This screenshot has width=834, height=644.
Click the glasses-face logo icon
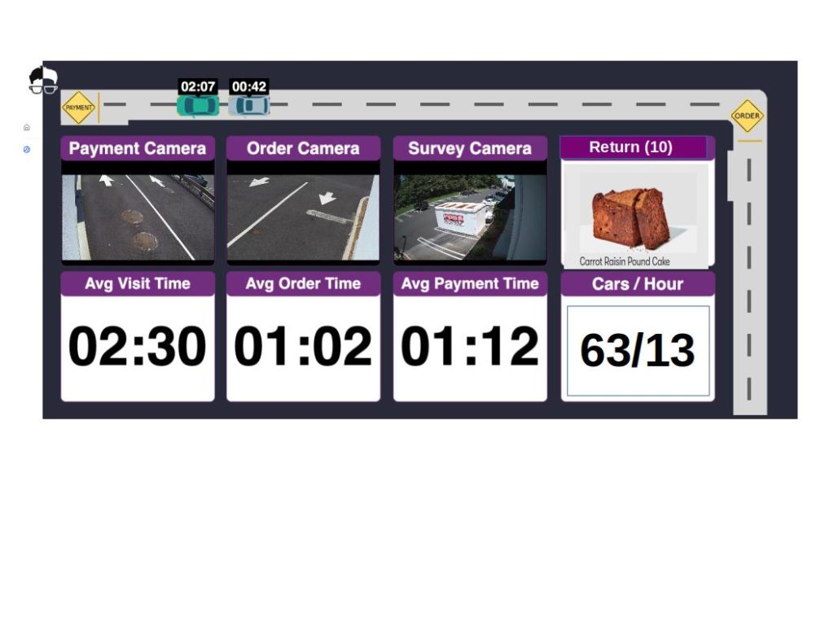click(43, 81)
